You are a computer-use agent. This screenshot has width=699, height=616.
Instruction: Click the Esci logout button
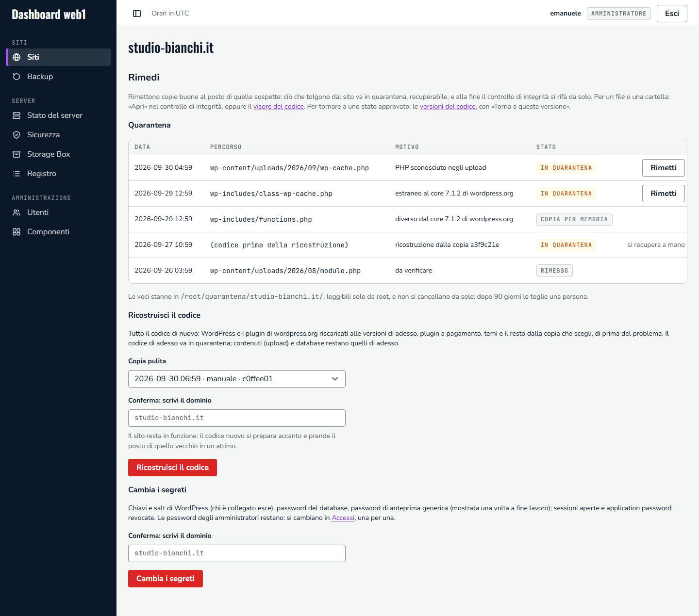point(672,14)
